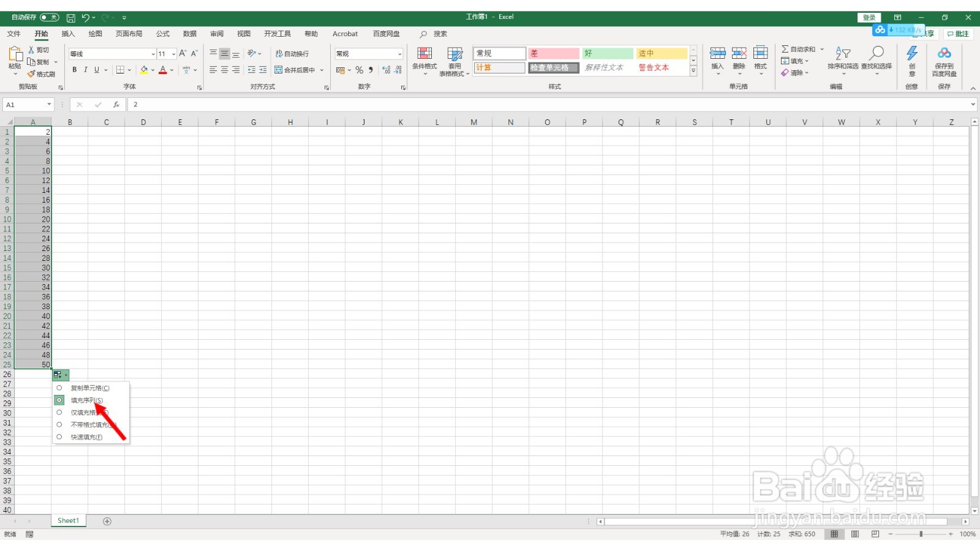The image size is (980, 551).
Task: Increase indent in alignment group
Action: coord(263,70)
